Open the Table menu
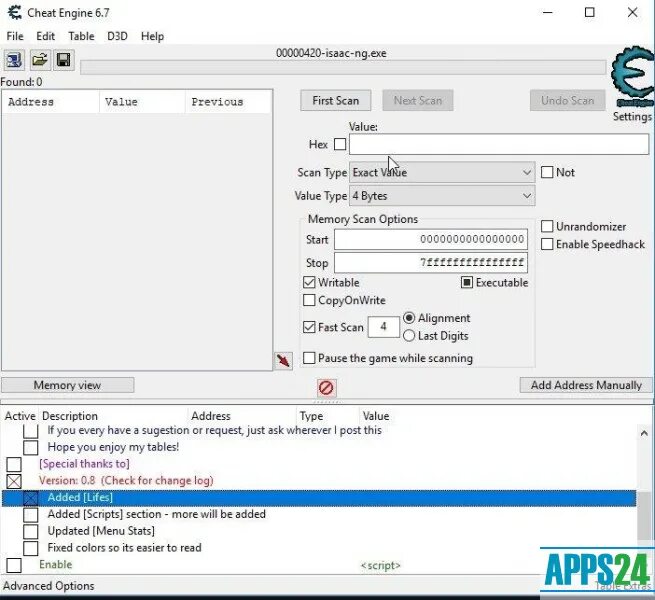This screenshot has height=600, width=655. 81,36
